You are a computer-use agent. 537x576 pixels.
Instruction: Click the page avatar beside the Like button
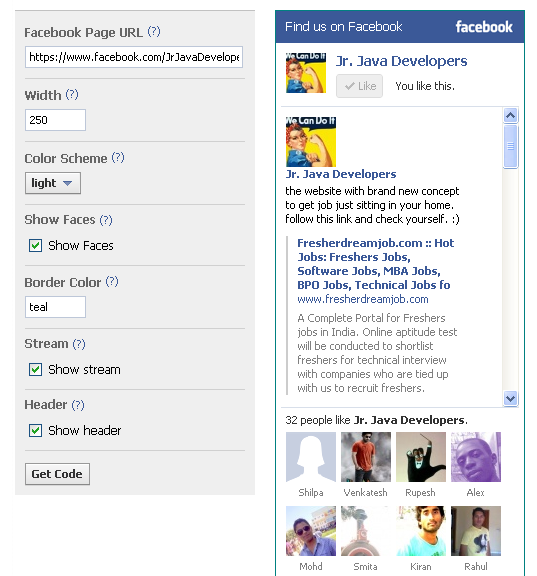[306, 73]
